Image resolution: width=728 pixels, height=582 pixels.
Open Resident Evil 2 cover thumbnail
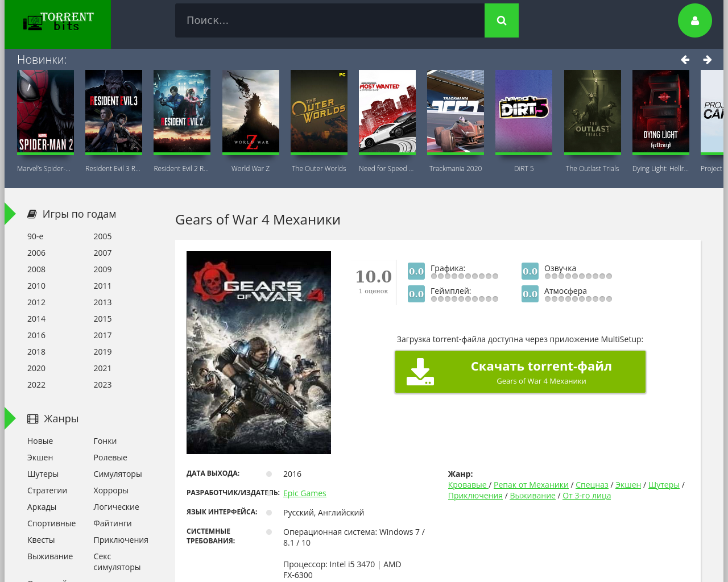(x=182, y=112)
